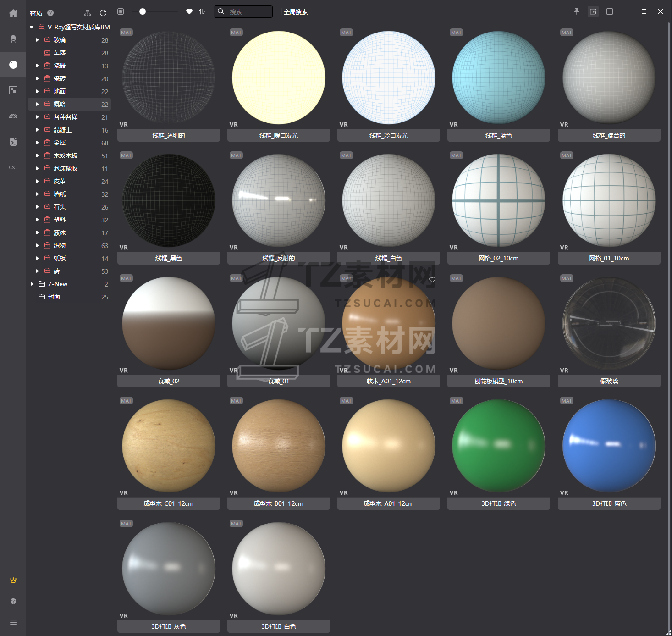Viewport: 672px width, 636px height.
Task: Open the hamburger menu at sidebar bottom
Action: coord(13,622)
